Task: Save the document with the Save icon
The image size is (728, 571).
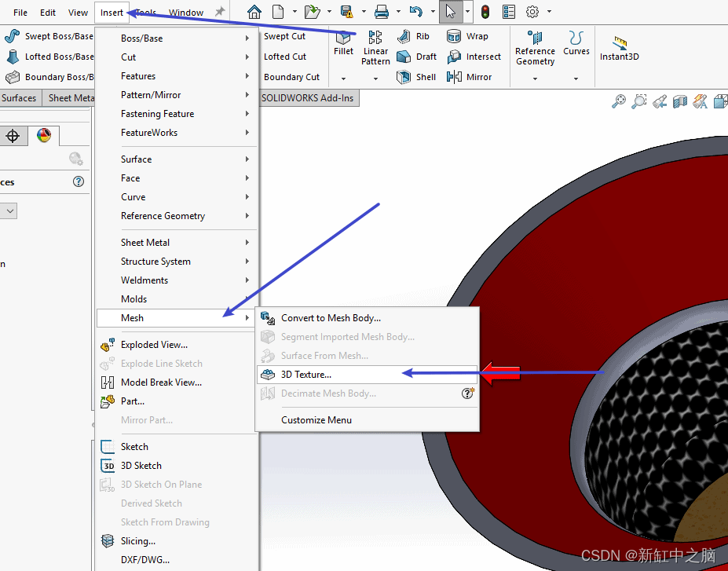Action: coord(347,12)
